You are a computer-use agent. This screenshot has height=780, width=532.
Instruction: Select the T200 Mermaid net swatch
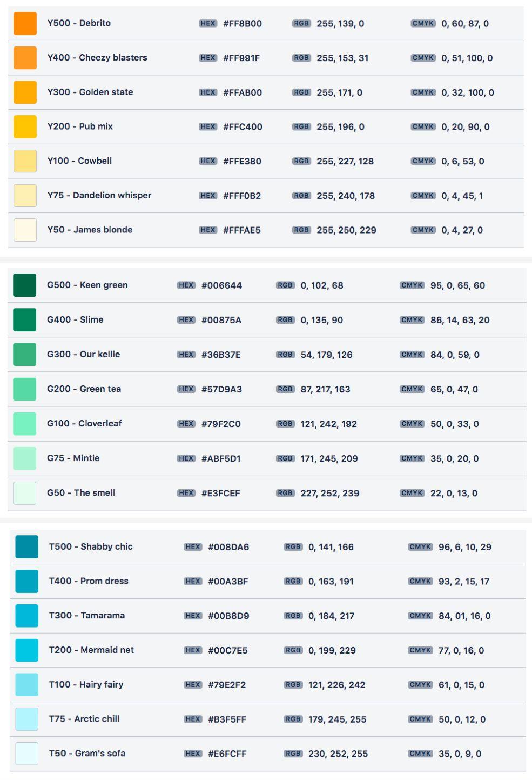point(27,650)
